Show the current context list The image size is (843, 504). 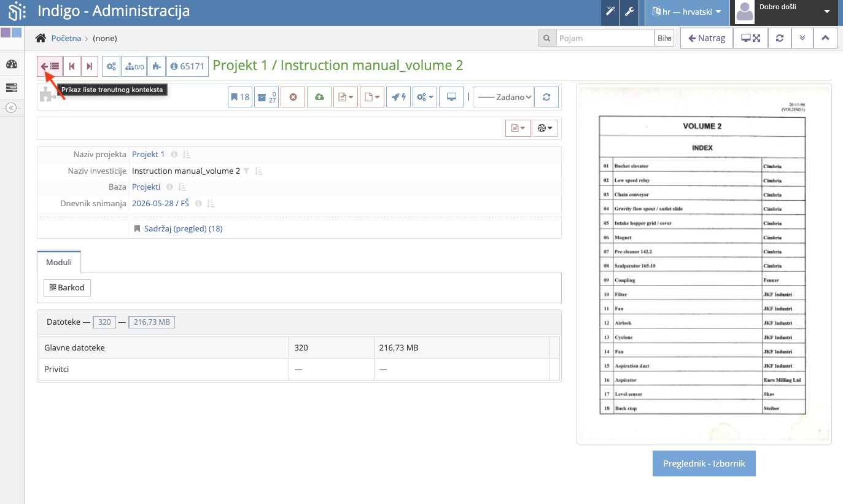pos(50,66)
